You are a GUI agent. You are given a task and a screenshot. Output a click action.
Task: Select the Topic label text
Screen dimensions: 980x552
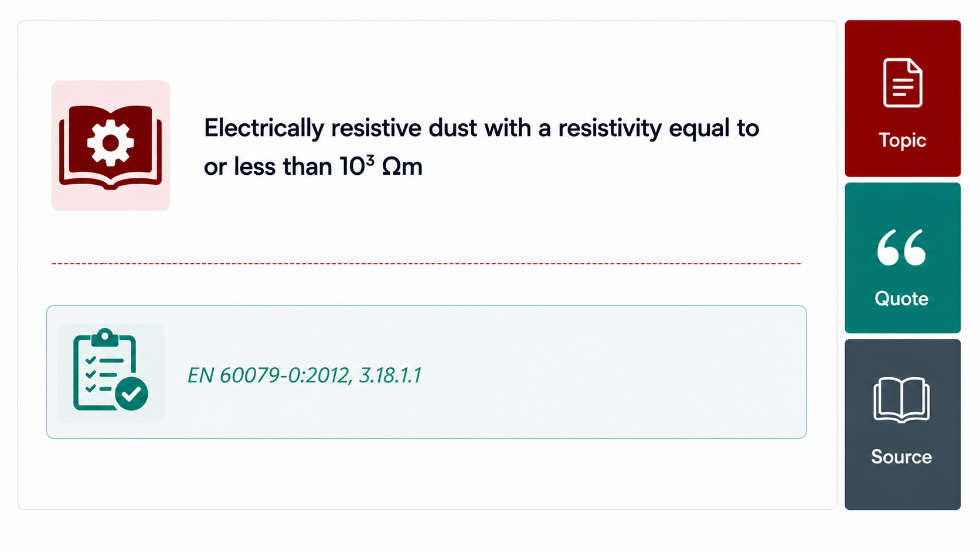point(902,140)
